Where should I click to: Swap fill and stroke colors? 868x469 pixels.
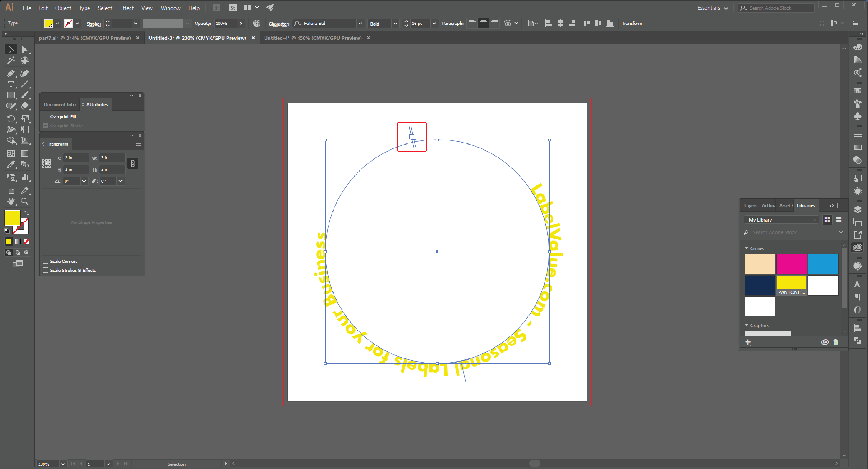tap(27, 213)
